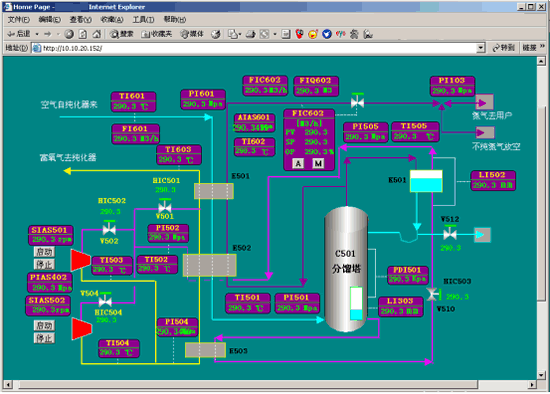
Task: Click the red compressor next to SIAS501
Action: click(80, 260)
